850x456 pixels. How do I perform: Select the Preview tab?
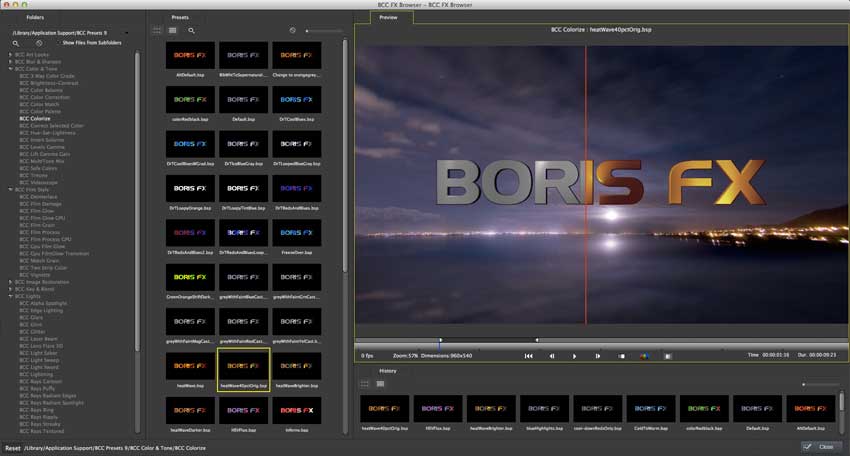(391, 17)
